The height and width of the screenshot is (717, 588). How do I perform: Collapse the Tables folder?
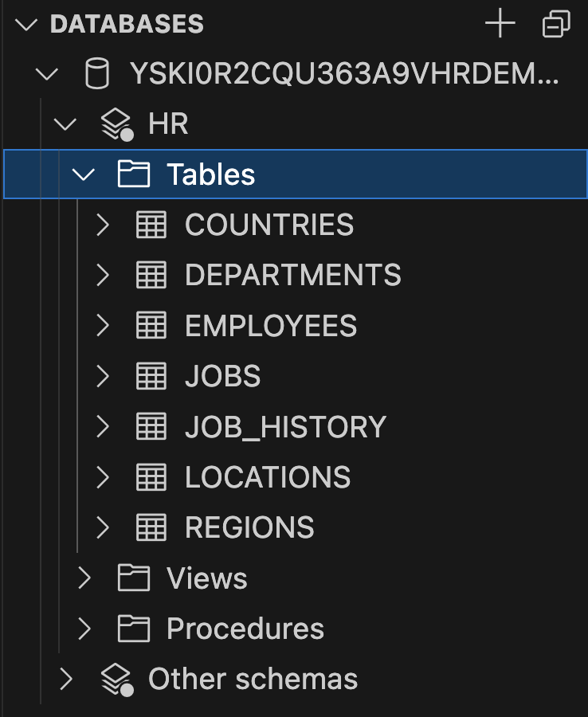pyautogui.click(x=85, y=174)
